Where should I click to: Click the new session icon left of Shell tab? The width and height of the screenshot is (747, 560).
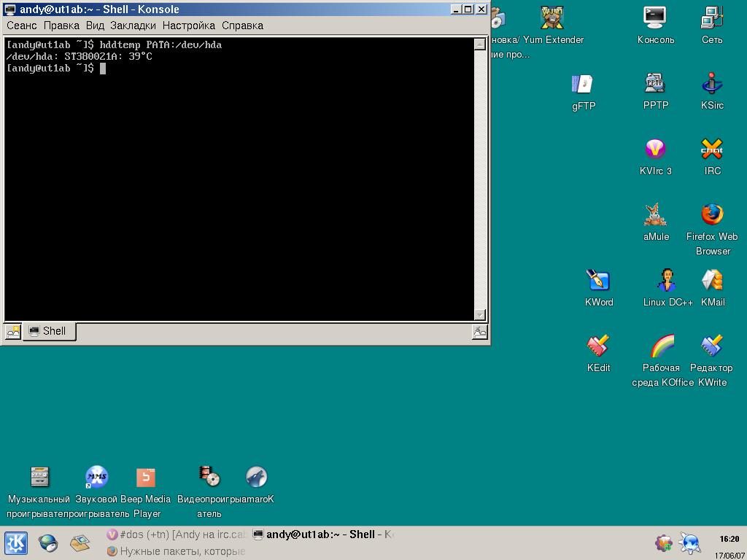13,332
